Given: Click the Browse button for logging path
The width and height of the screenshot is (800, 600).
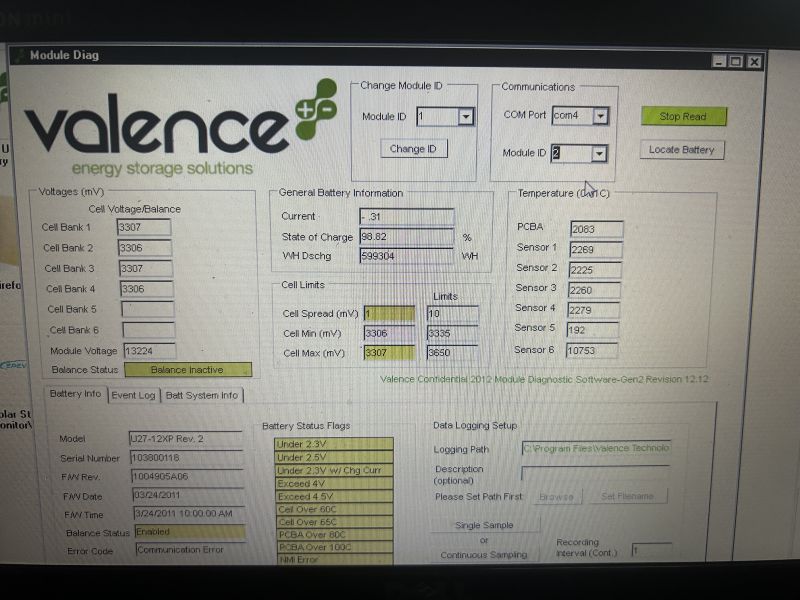Looking at the screenshot, I should (557, 497).
